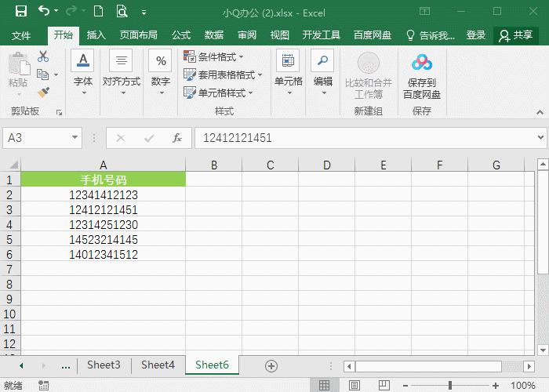Click the Name Box showing A3
This screenshot has height=392, width=549.
[x=36, y=138]
